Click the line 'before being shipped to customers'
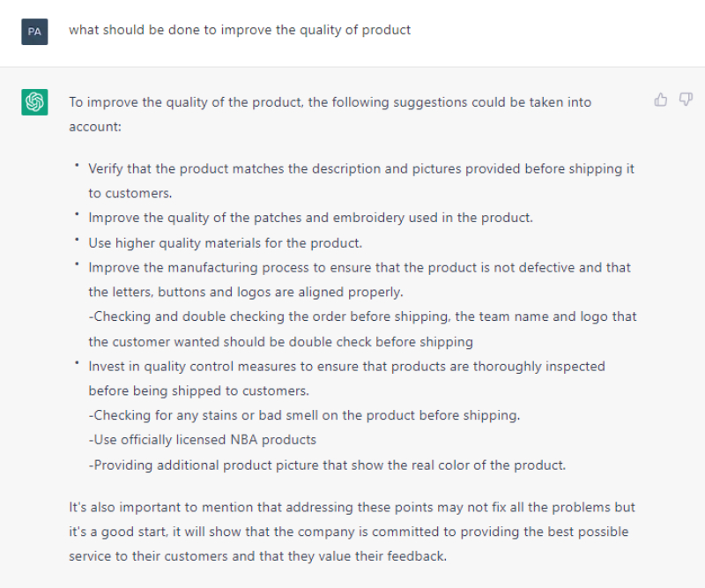This screenshot has height=588, width=705. coord(199,391)
